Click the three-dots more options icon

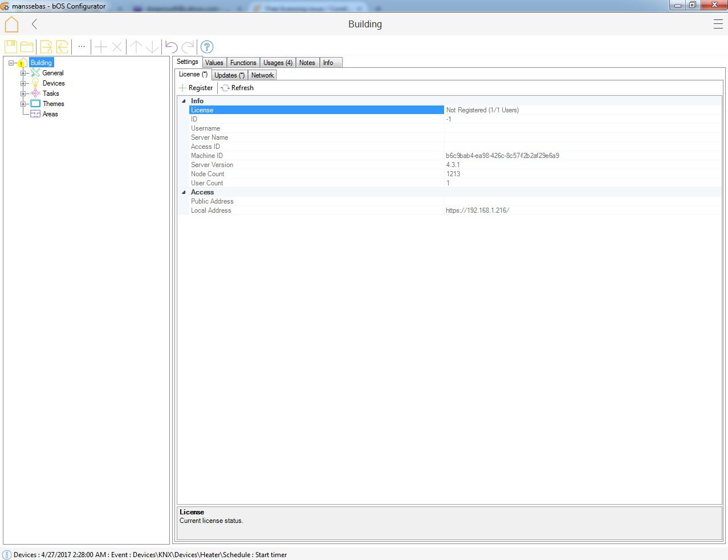click(82, 47)
